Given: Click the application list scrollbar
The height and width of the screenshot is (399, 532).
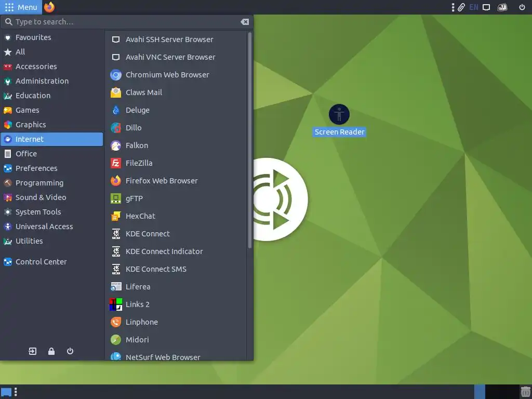Looking at the screenshot, I should pos(250,140).
